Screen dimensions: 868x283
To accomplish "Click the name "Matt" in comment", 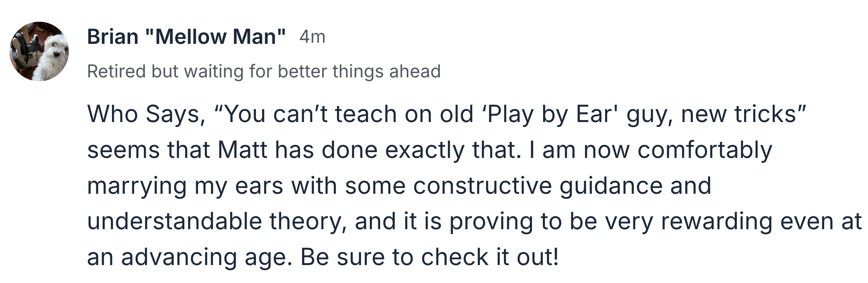I will tap(242, 150).
